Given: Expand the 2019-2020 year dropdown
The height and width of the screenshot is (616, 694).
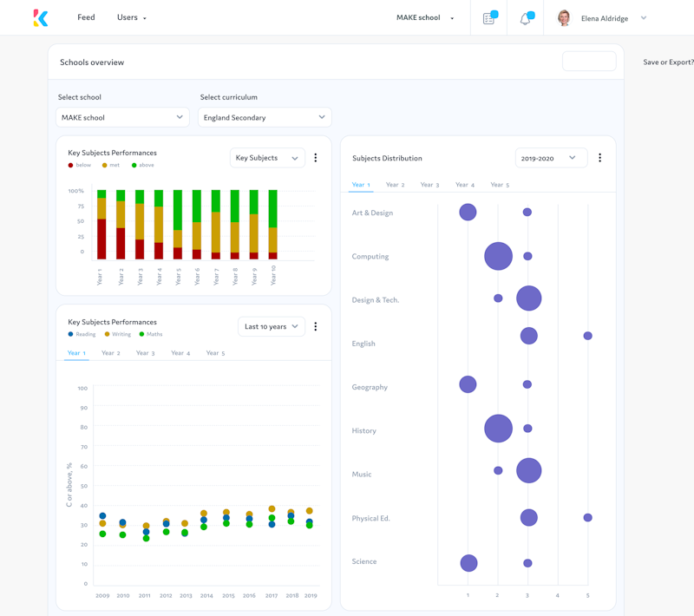Looking at the screenshot, I should pyautogui.click(x=551, y=159).
